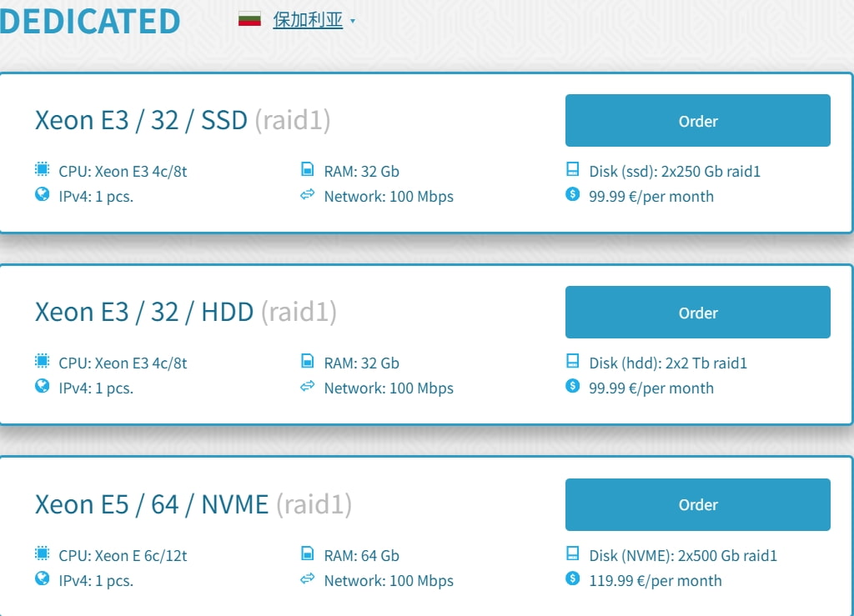Click the DEDICATED page heading
The height and width of the screenshot is (616, 854).
tap(90, 20)
